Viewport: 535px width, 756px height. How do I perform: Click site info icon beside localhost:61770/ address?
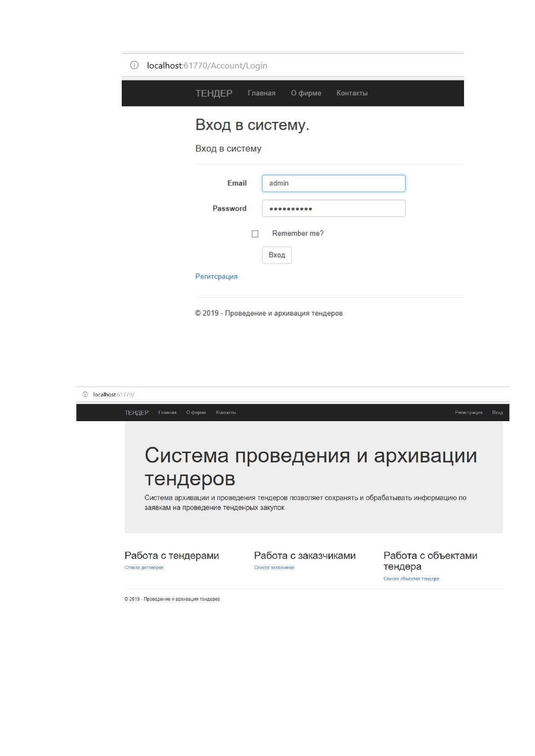(85, 395)
